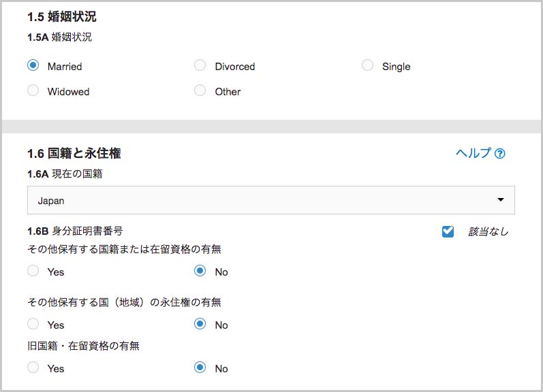Click the その他保有する国（地域）の永住権の有無 text
Image resolution: width=543 pixels, height=392 pixels.
pyautogui.click(x=124, y=302)
